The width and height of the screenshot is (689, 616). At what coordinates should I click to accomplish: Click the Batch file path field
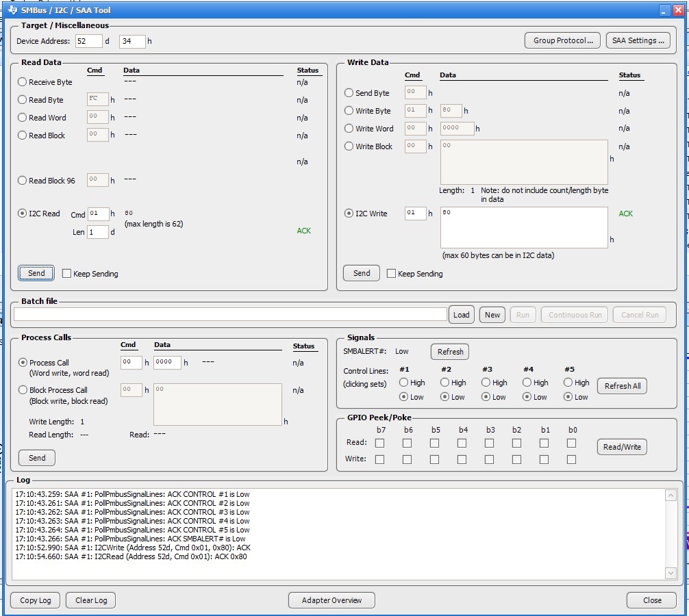coord(230,314)
